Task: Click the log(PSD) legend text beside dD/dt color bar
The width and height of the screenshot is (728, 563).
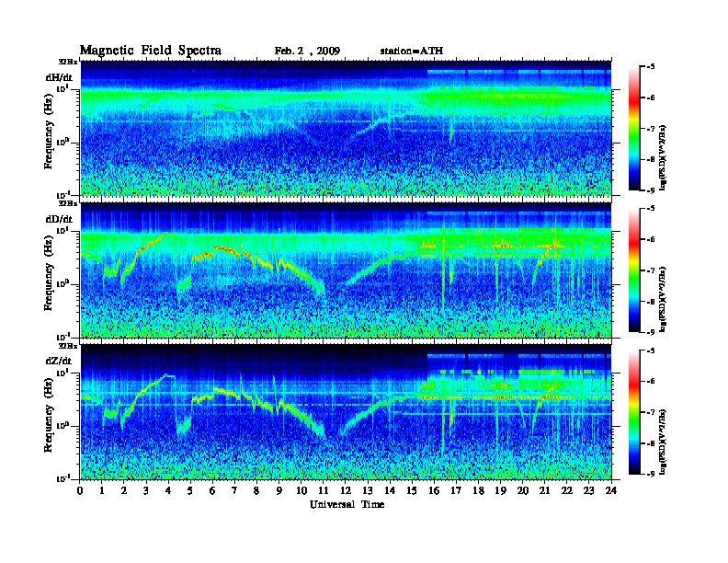Action: point(663,299)
